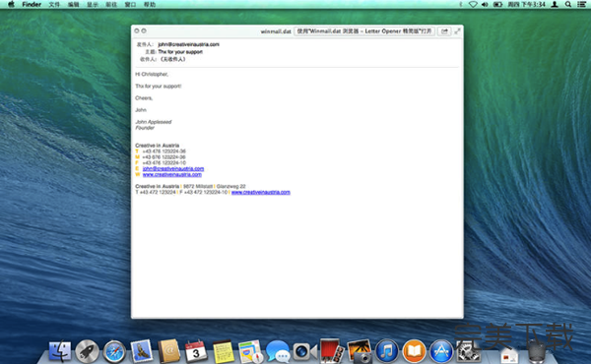Click Wi-Fi status icon in menu bar
This screenshot has height=364, width=591.
coord(473,5)
